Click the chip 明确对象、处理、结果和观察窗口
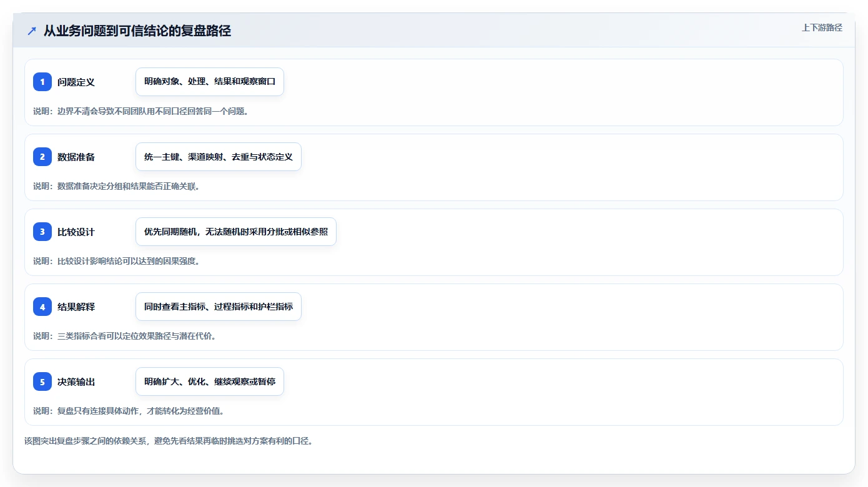The height and width of the screenshot is (487, 868). pos(210,82)
